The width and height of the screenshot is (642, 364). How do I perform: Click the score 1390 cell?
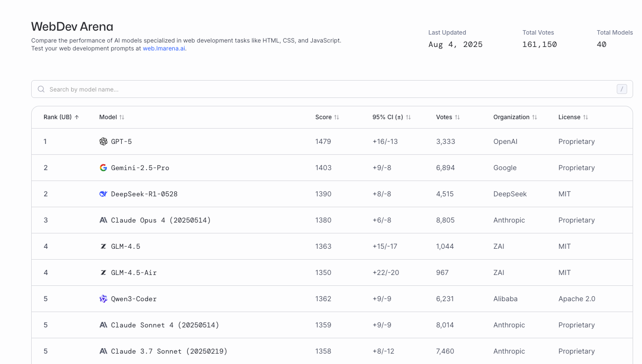(x=323, y=194)
